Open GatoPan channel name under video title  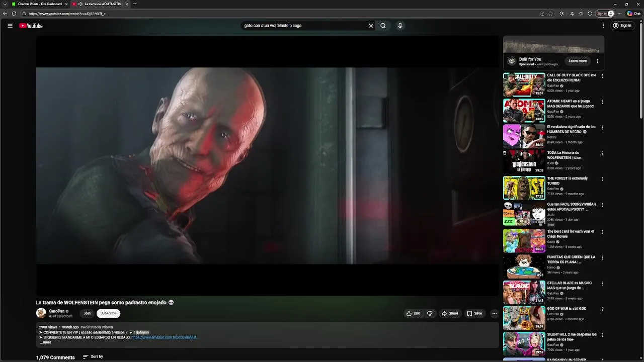tap(57, 311)
